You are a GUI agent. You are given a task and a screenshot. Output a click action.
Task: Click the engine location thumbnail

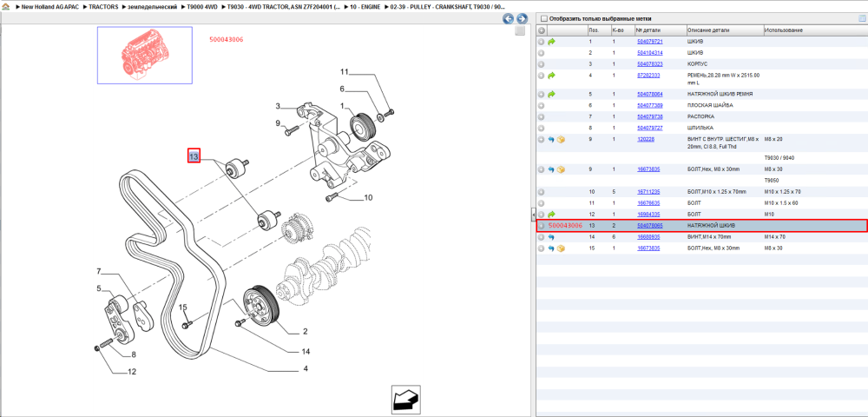pyautogui.click(x=144, y=55)
